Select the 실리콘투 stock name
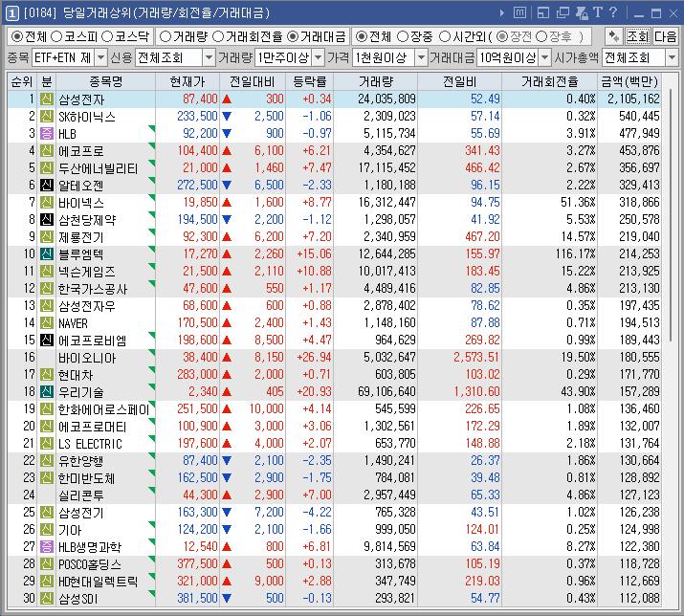The height and width of the screenshot is (616, 684). click(x=81, y=495)
